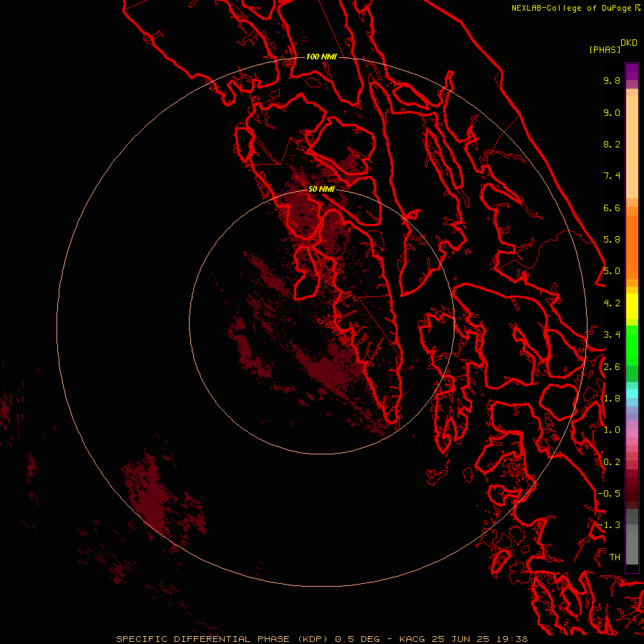The height and width of the screenshot is (644, 644).
Task: Click the 100 NMI range ring label
Action: 321,57
